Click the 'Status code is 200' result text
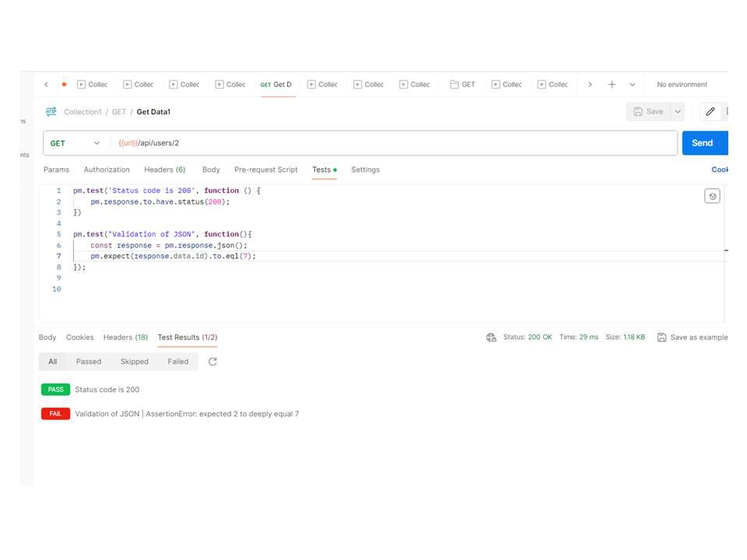The height and width of the screenshot is (560, 747). [107, 390]
